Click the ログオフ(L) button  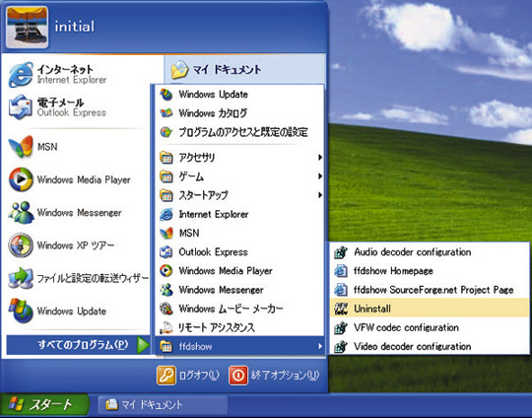pyautogui.click(x=188, y=376)
